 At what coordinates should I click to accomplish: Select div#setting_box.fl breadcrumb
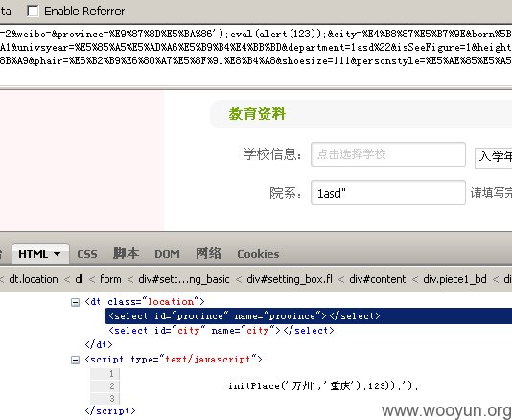coord(290,279)
